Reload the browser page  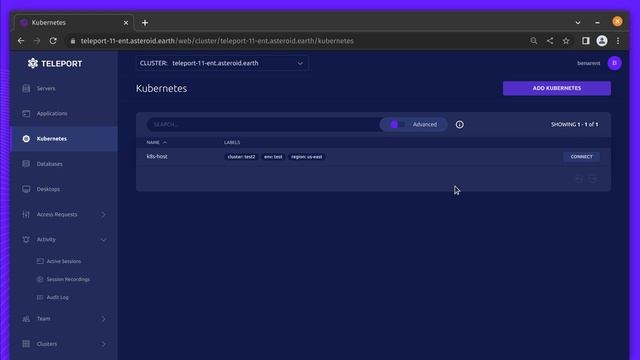53,41
